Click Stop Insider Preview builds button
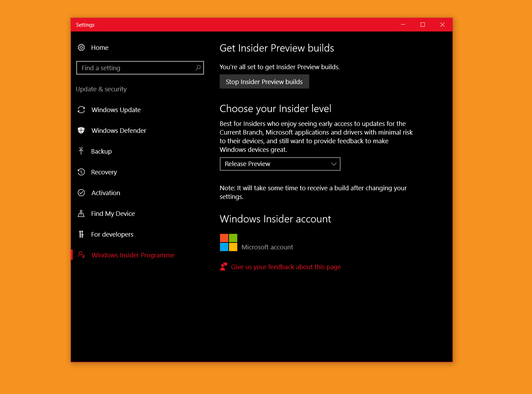Screen dimensions: 532x394 point(264,82)
